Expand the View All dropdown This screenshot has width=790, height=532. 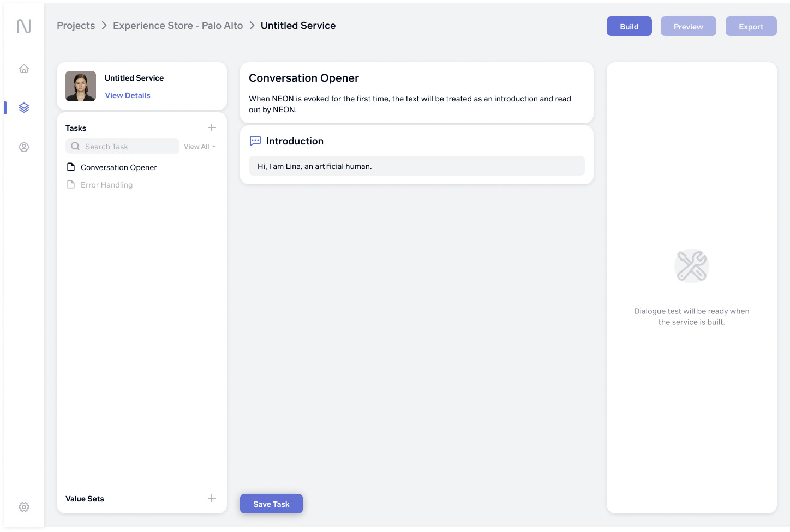(200, 147)
